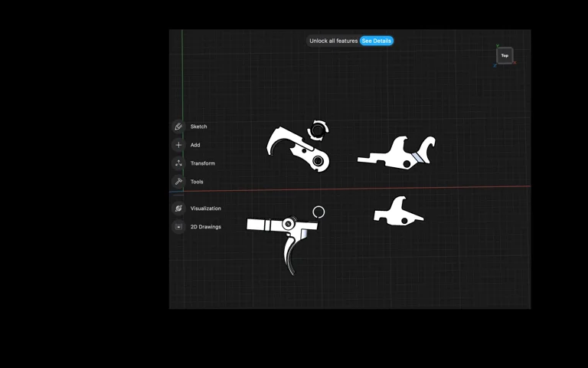Click the See Details button
This screenshot has width=588, height=368.
coord(376,41)
